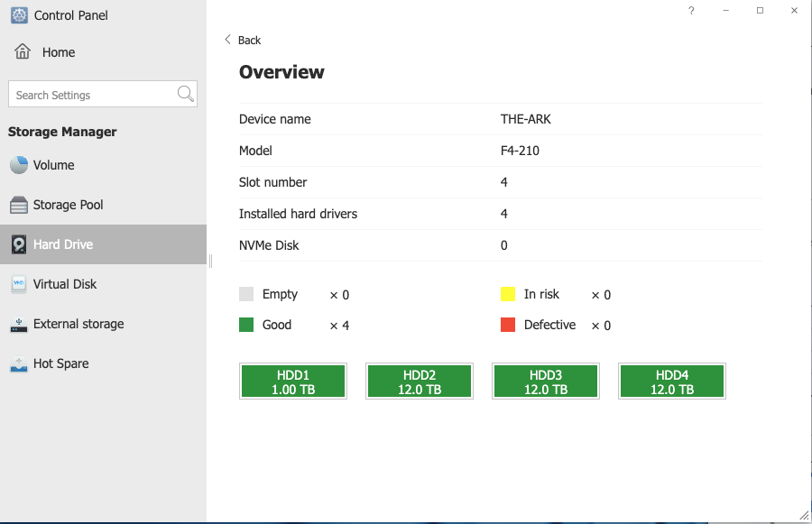This screenshot has width=812, height=524.
Task: Go to Virtual Disk settings
Action: click(104, 284)
